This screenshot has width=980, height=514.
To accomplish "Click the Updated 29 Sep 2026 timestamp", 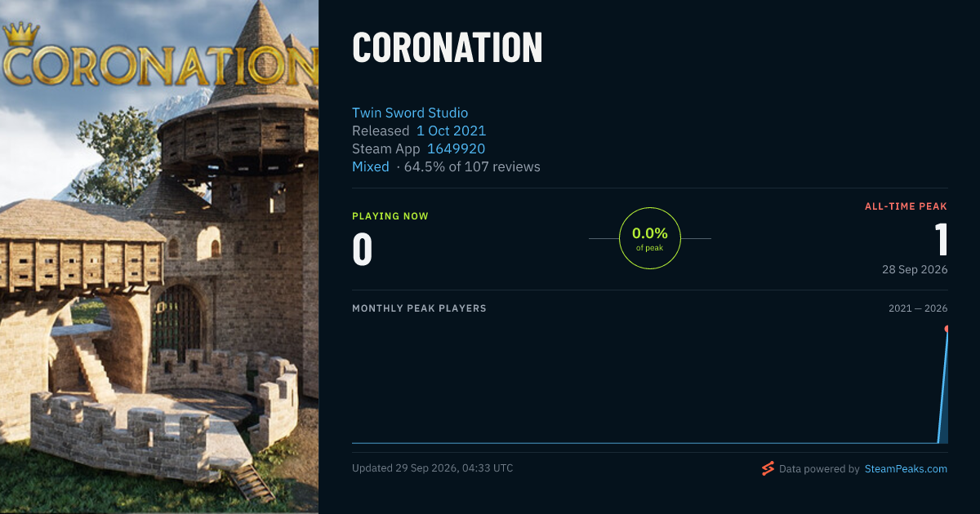I will [x=433, y=468].
